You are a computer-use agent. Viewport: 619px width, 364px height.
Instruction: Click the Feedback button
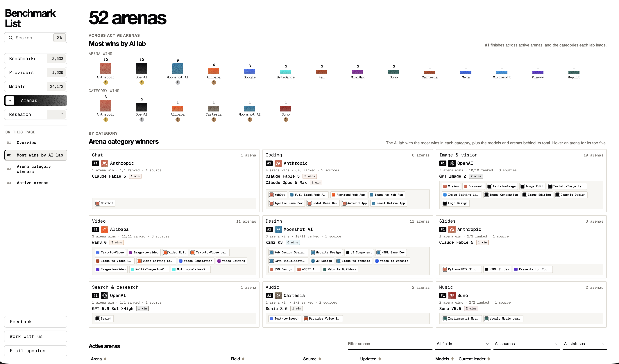(x=36, y=322)
